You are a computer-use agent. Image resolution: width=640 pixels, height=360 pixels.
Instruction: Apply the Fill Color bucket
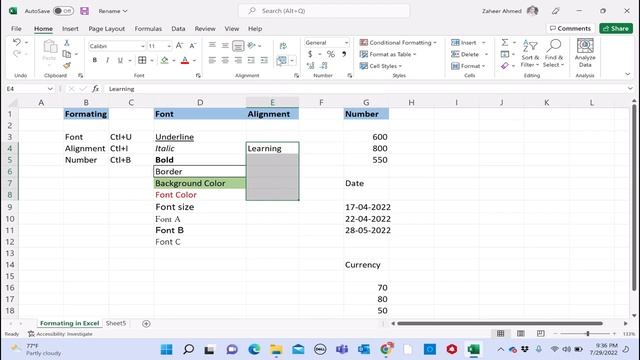pos(164,60)
